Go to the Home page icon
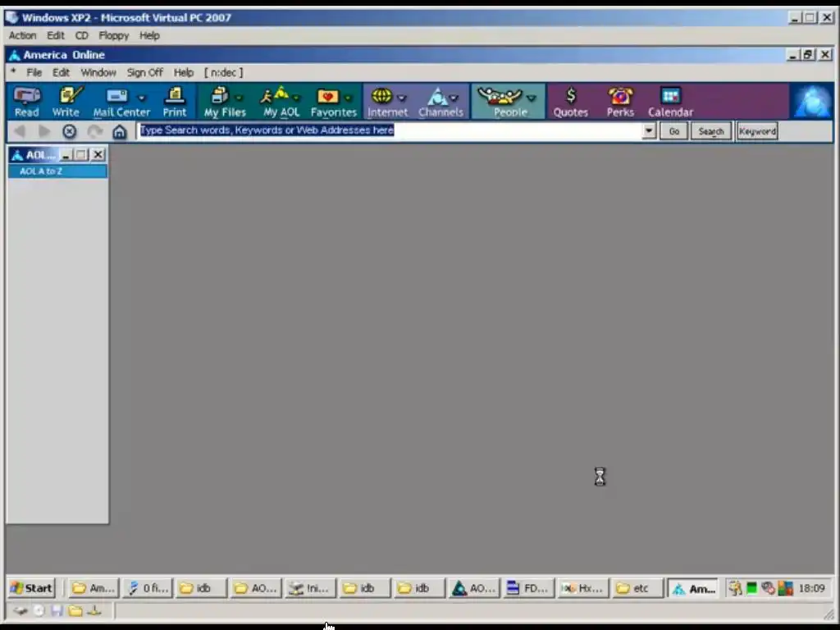840x630 pixels. click(x=119, y=131)
